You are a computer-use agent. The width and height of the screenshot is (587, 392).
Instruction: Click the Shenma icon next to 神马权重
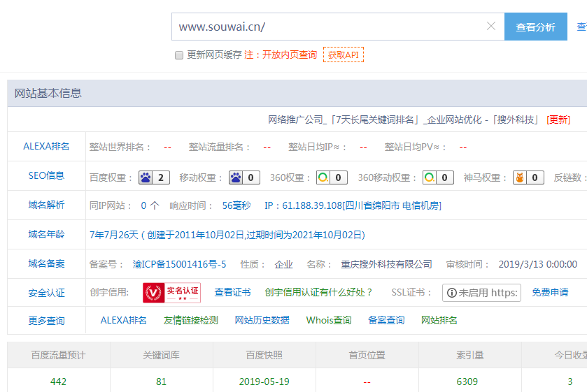[x=520, y=177]
